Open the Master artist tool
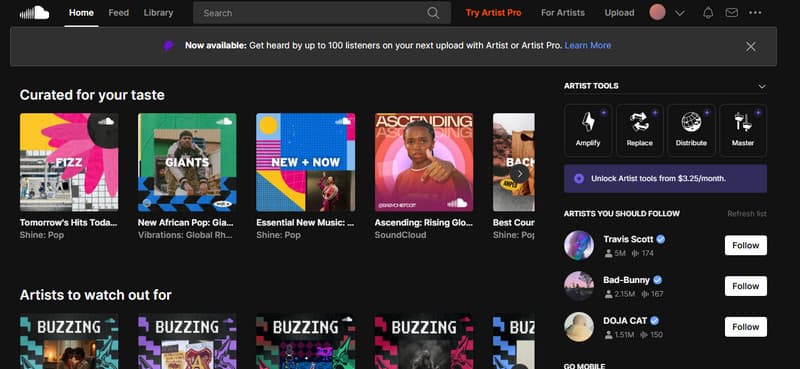The width and height of the screenshot is (800, 369). tap(742, 130)
